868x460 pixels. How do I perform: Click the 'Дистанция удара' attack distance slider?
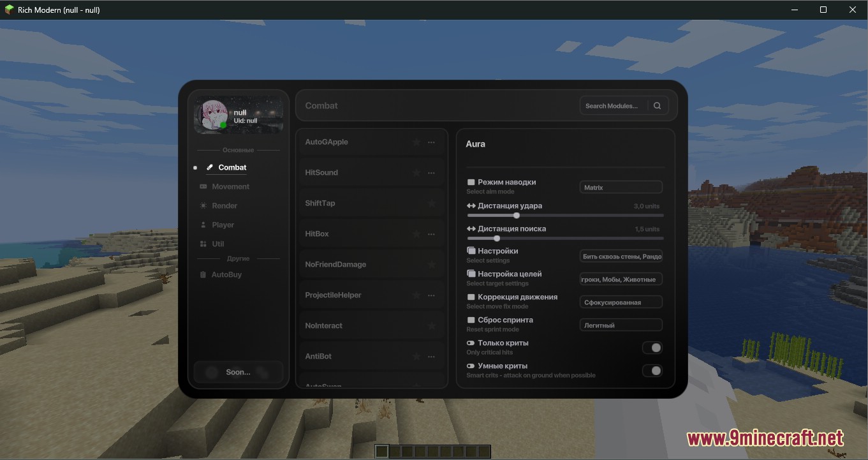click(565, 216)
